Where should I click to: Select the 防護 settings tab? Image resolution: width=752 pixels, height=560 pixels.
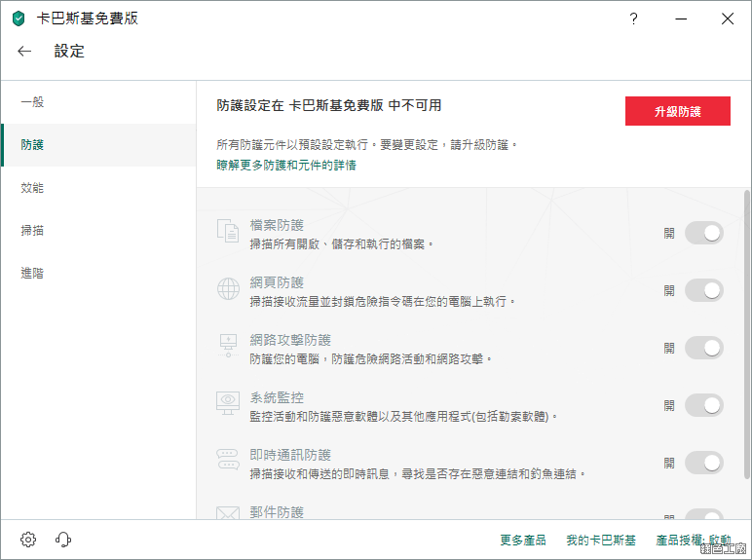[98, 145]
